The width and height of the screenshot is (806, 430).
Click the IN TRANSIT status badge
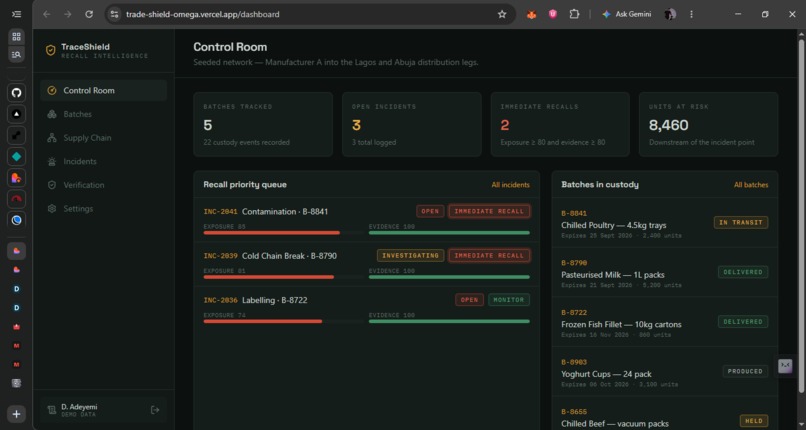tap(741, 222)
